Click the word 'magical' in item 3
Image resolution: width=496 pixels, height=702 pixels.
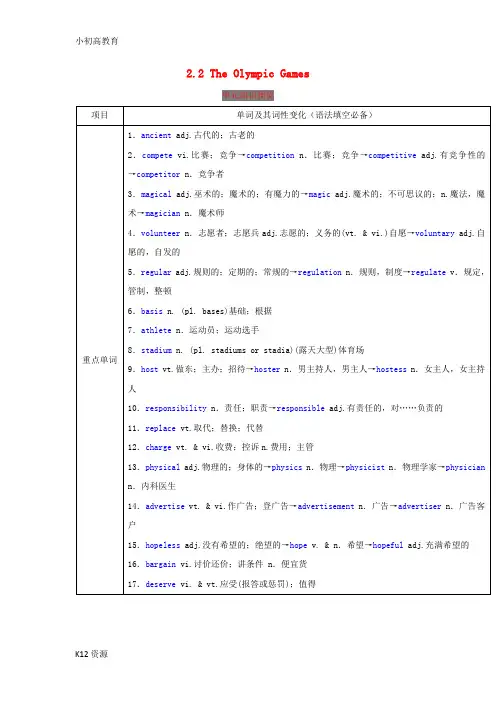(156, 194)
